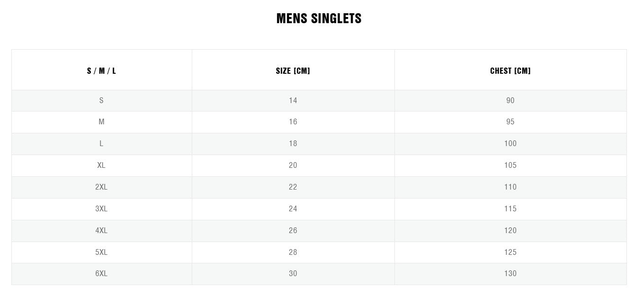Select chest value 105 for XL
The image size is (644, 295).
(x=510, y=165)
